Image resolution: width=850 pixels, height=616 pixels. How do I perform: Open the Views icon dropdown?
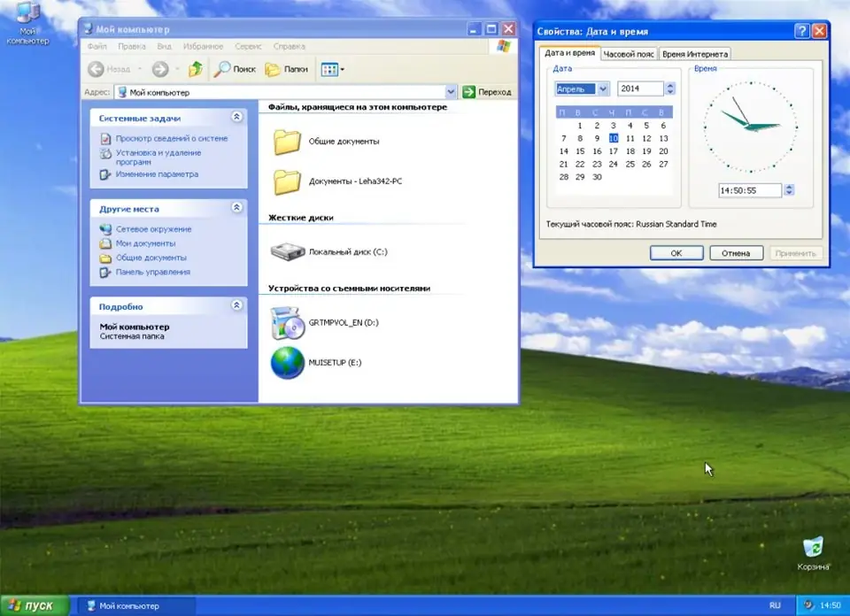pos(332,69)
